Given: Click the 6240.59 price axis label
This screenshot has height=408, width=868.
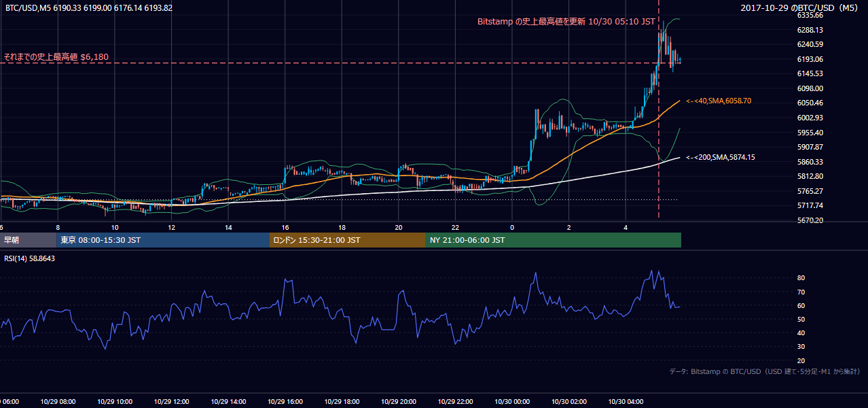Looking at the screenshot, I should tap(810, 45).
